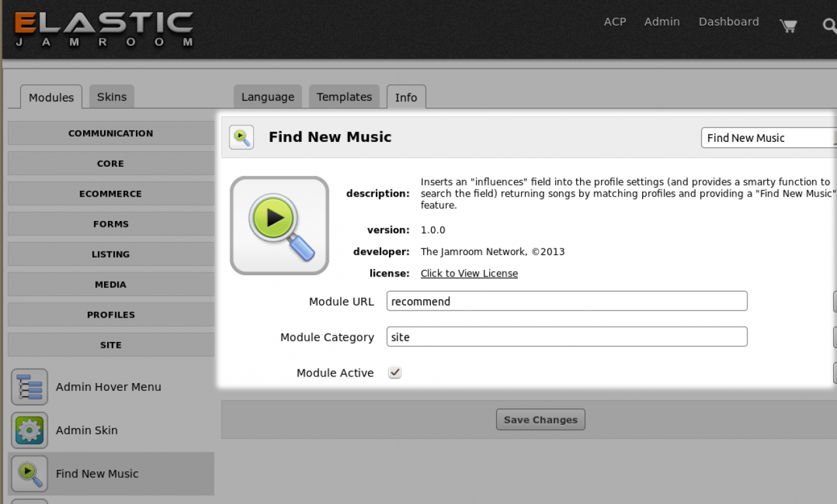Click small Find New Music header icon
The image size is (837, 504).
point(241,137)
